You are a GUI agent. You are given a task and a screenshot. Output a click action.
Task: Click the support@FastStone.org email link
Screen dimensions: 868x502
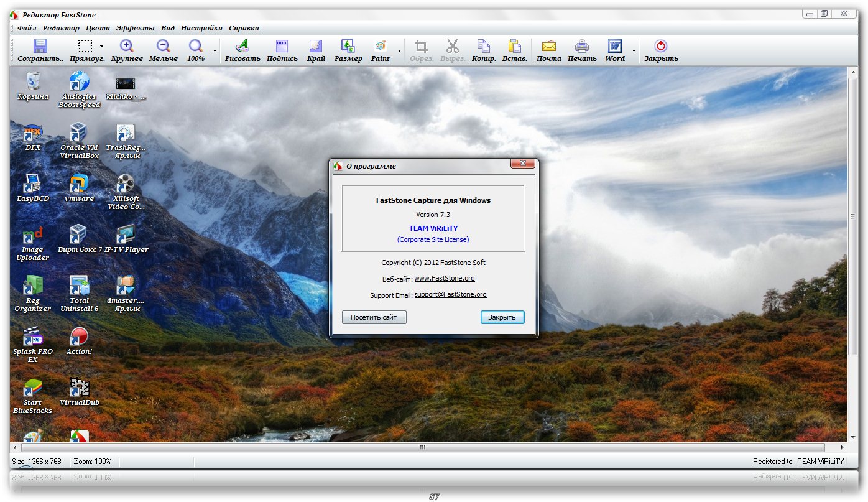click(450, 295)
